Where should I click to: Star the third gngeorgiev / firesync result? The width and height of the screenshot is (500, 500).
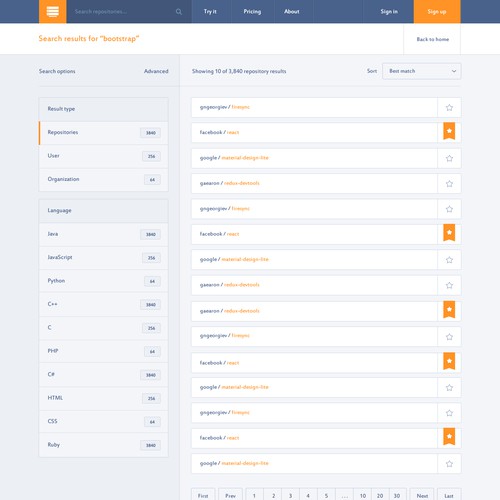pos(449,337)
